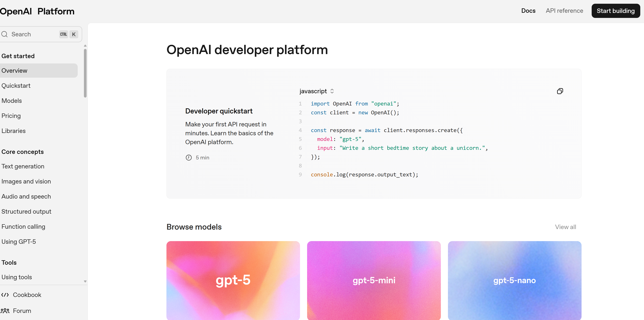Click the "5 min" duration text
The height and width of the screenshot is (320, 644).
tap(202, 158)
